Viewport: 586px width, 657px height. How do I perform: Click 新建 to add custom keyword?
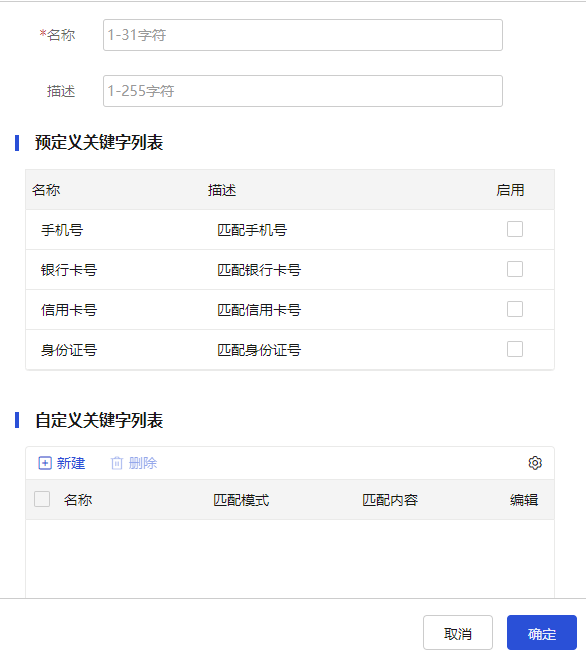coord(71,463)
